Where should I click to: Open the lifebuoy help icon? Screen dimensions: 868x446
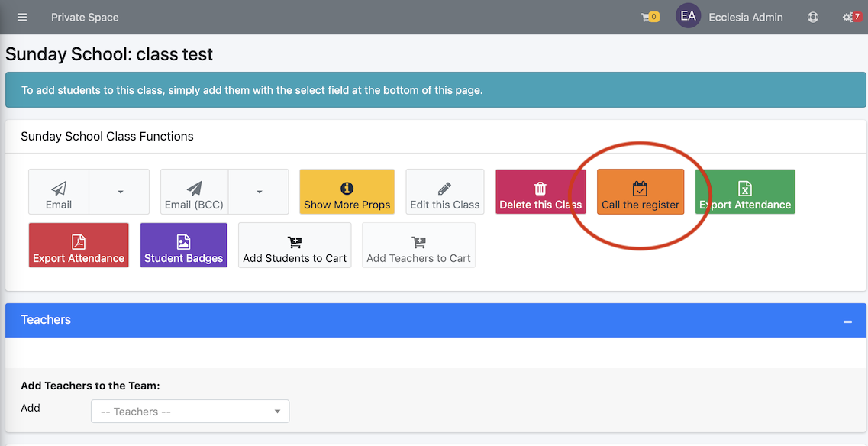point(812,17)
